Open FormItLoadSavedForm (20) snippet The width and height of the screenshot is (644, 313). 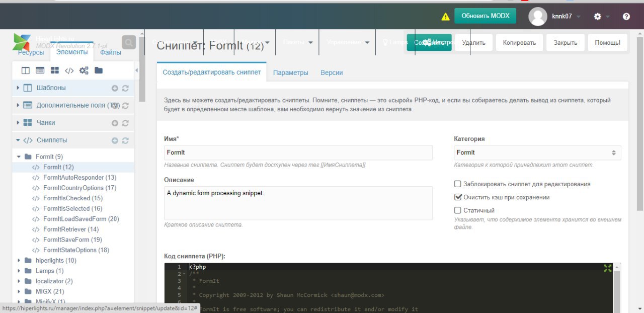coord(81,219)
